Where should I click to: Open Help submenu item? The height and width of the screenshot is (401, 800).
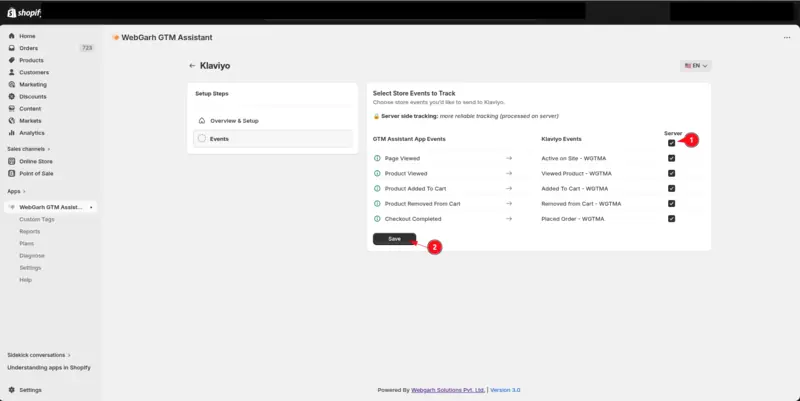tap(26, 280)
